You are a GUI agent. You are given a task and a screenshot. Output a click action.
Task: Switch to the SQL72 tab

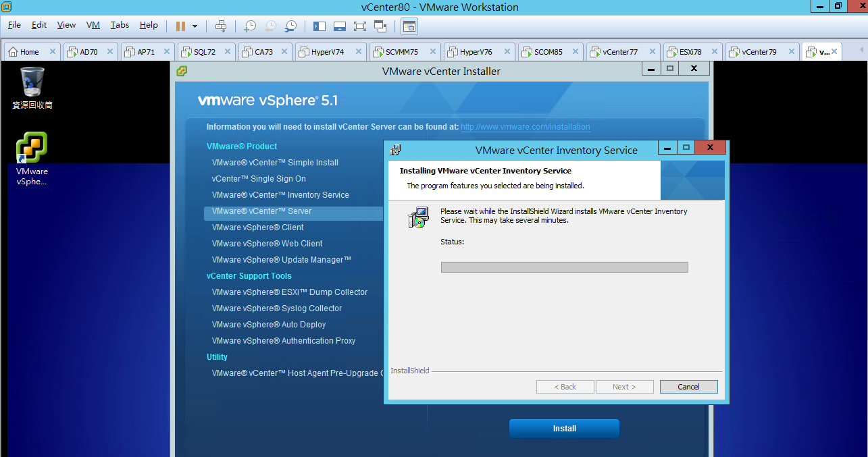[x=206, y=51]
